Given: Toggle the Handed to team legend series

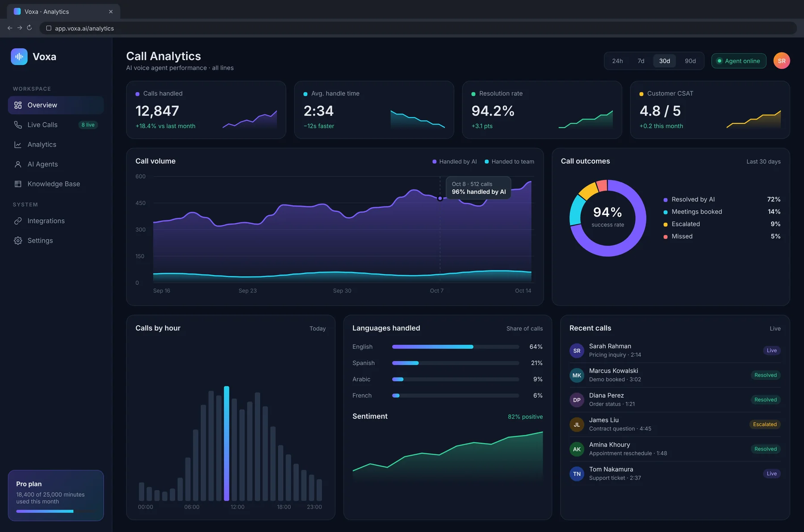Looking at the screenshot, I should point(509,162).
